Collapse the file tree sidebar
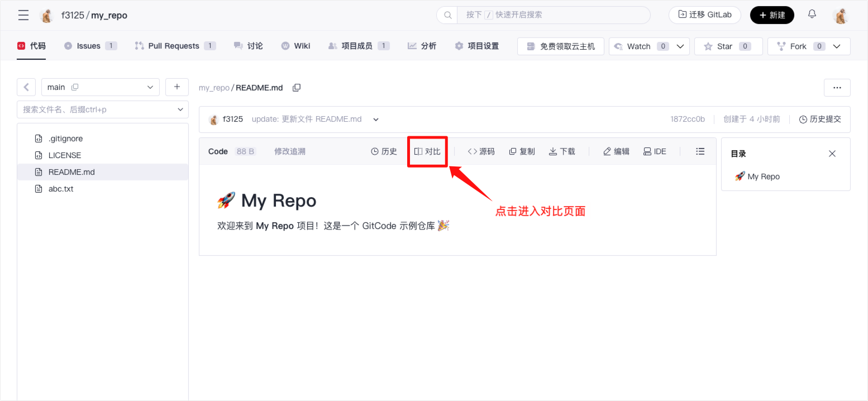The image size is (868, 401). tap(26, 87)
